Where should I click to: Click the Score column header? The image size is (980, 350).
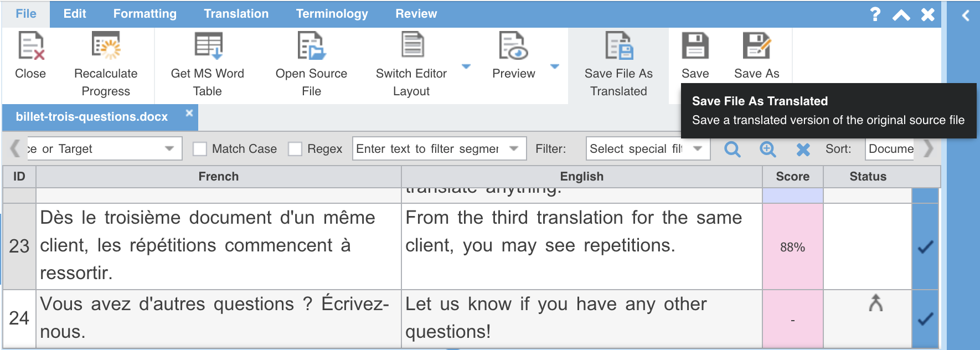(x=793, y=177)
